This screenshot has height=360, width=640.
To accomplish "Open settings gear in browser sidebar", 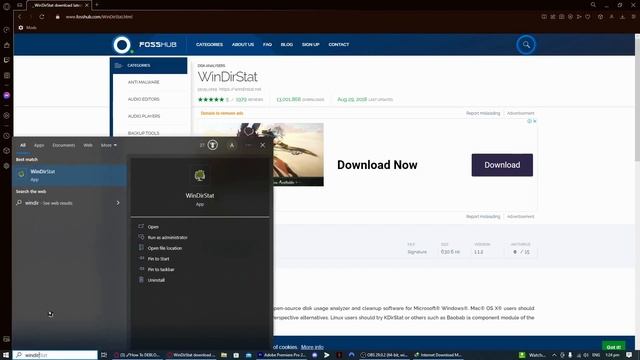I will pos(7,166).
